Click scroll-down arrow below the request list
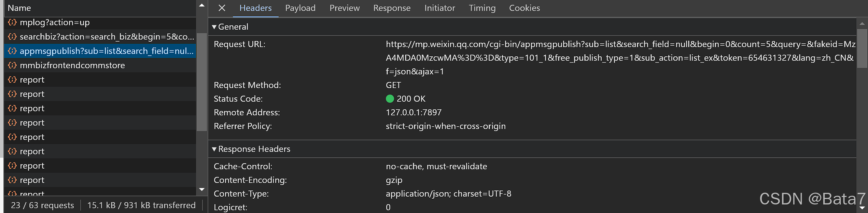868x213 pixels. point(202,189)
